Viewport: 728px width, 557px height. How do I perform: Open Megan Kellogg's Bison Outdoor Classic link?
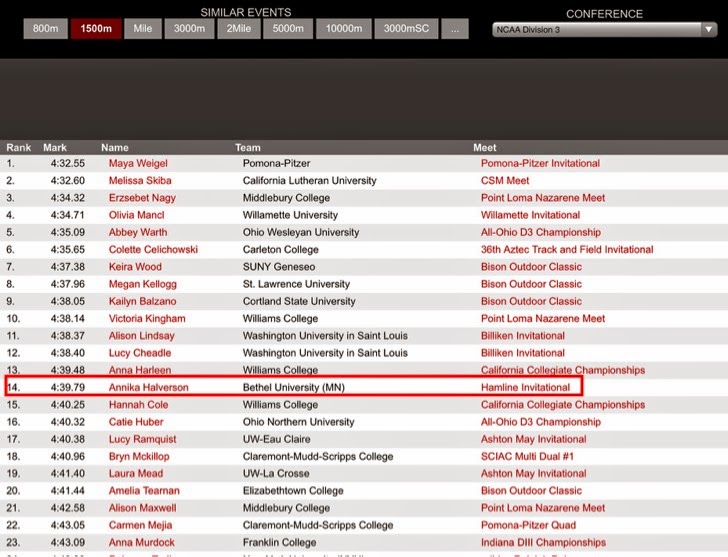pyautogui.click(x=531, y=284)
